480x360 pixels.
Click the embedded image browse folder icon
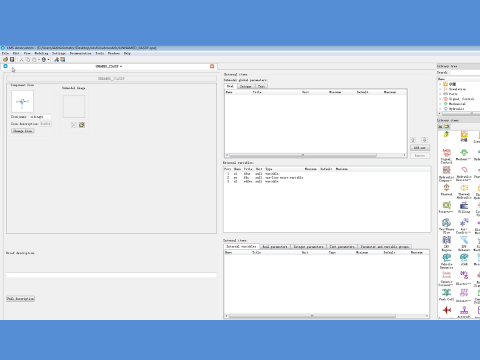click(82, 125)
